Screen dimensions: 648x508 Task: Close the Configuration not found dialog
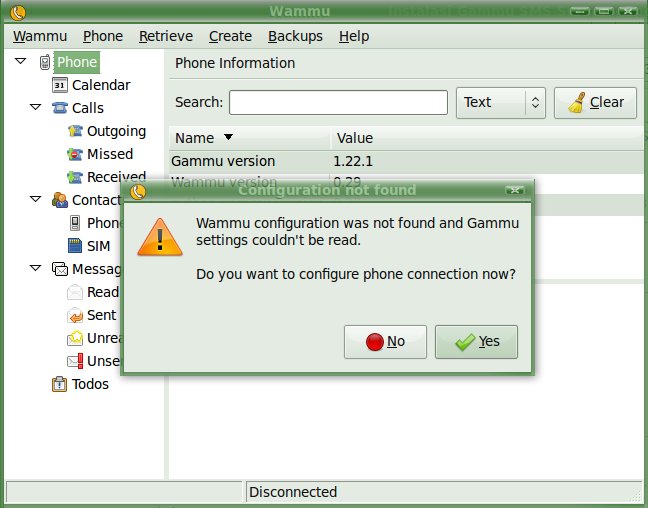[515, 190]
